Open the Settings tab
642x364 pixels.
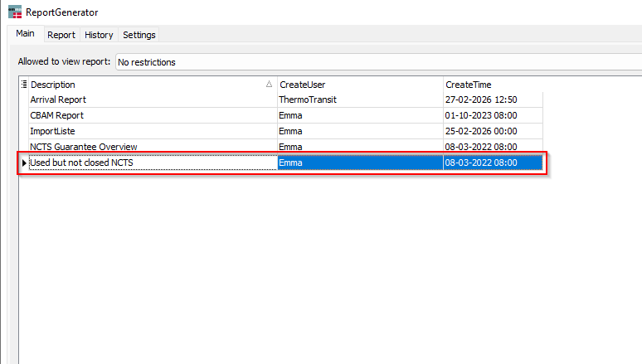coord(139,35)
